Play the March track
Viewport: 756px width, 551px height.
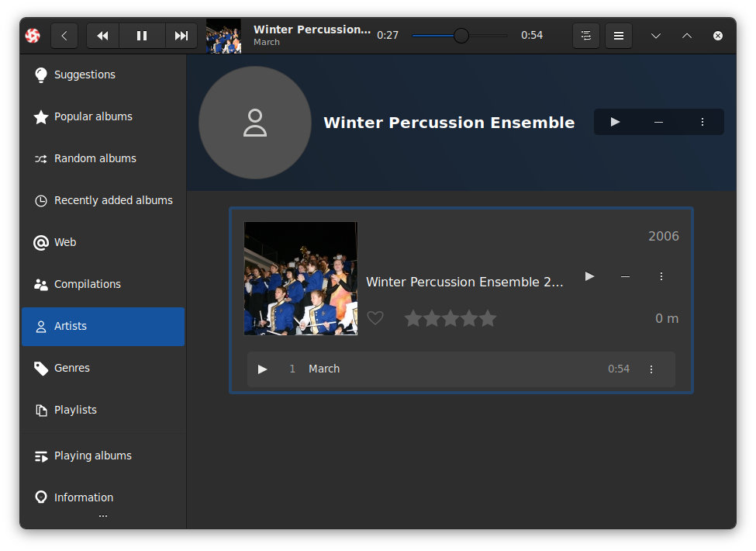[263, 369]
